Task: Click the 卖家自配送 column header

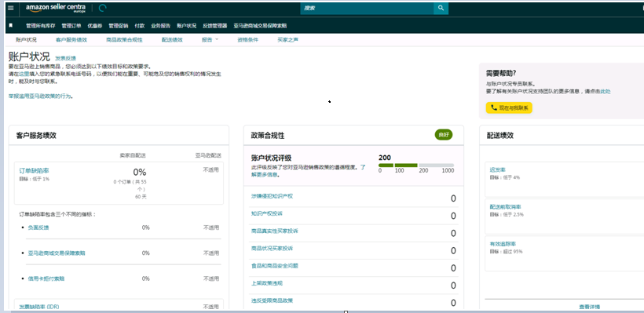Action: [132, 155]
